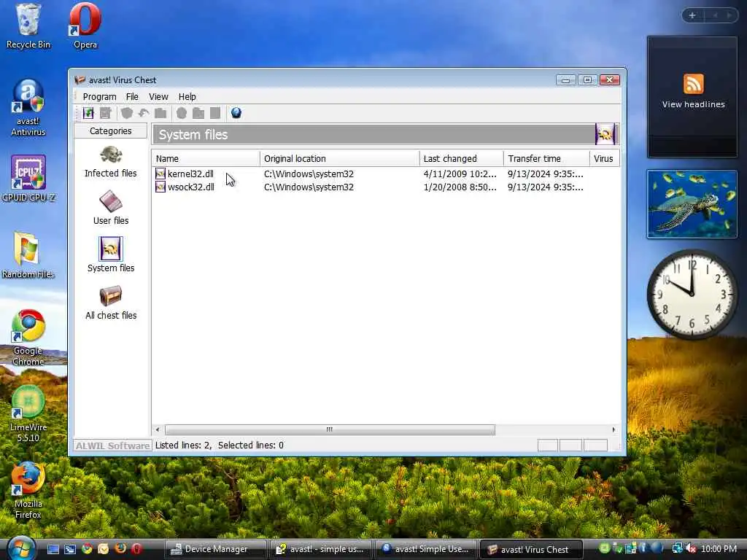Viewport: 747px width, 560px height.
Task: Open the Program menu
Action: pyautogui.click(x=99, y=97)
